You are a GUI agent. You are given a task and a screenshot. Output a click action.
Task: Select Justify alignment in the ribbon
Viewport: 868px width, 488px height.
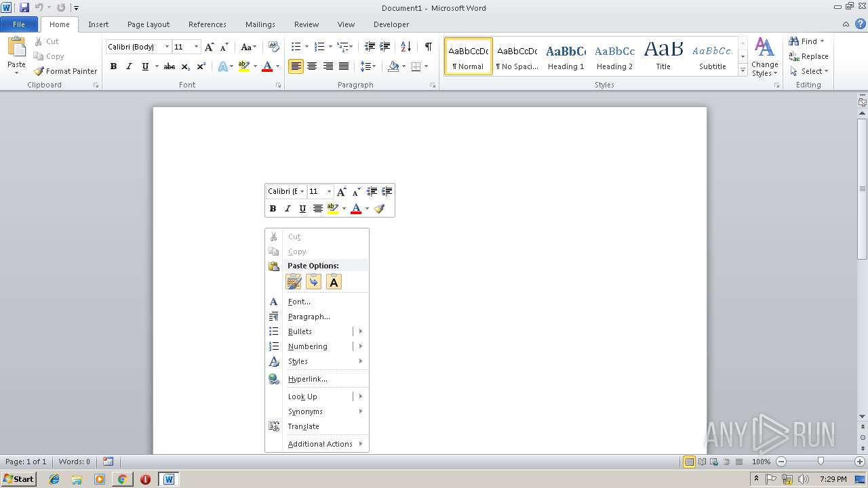(344, 66)
